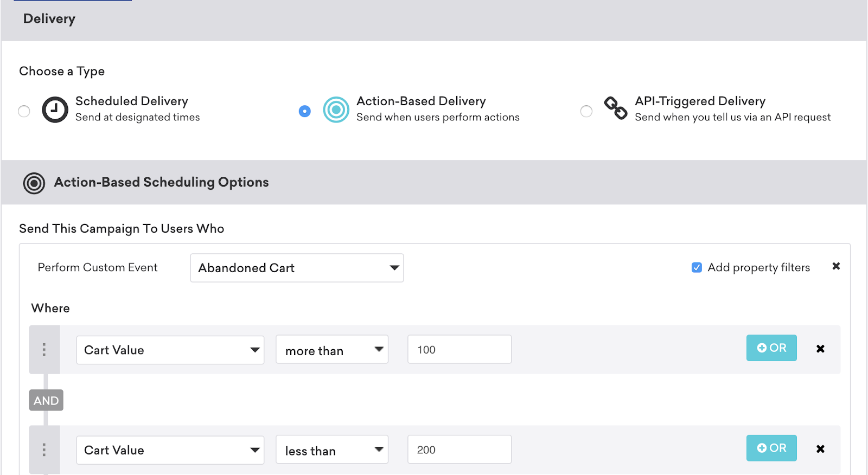Image resolution: width=868 pixels, height=475 pixels.
Task: Add OR condition to the first filter
Action: click(x=771, y=348)
